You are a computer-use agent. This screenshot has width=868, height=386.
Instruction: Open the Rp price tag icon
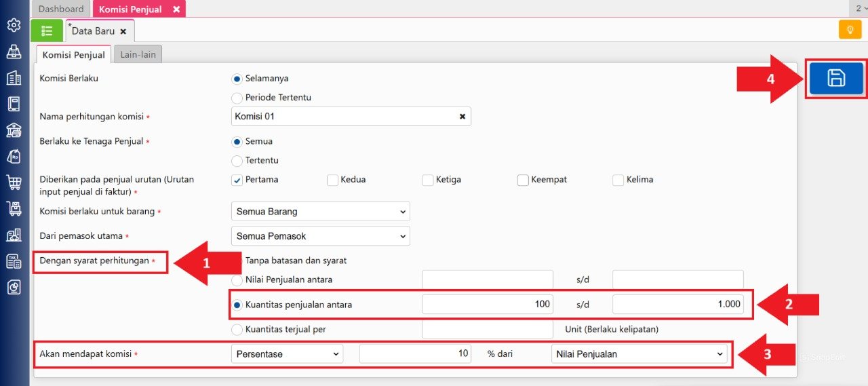coord(14,156)
